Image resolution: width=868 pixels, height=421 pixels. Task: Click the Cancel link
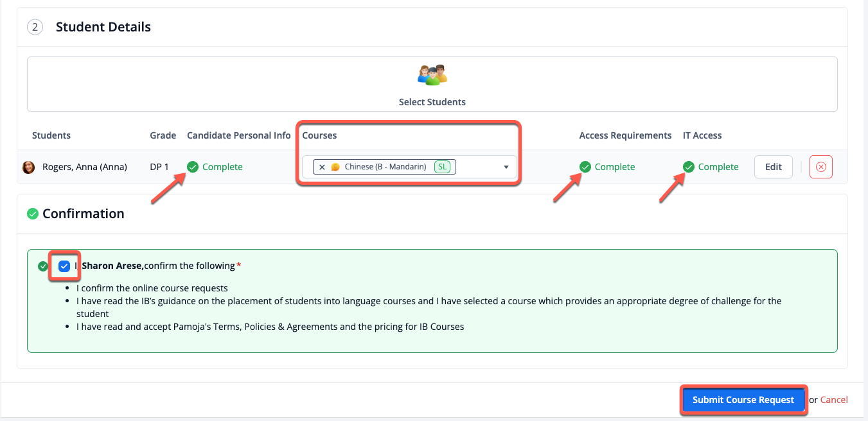tap(834, 400)
